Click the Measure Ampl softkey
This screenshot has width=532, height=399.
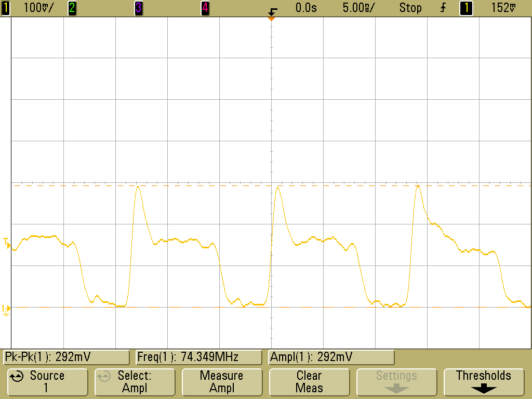(x=222, y=382)
